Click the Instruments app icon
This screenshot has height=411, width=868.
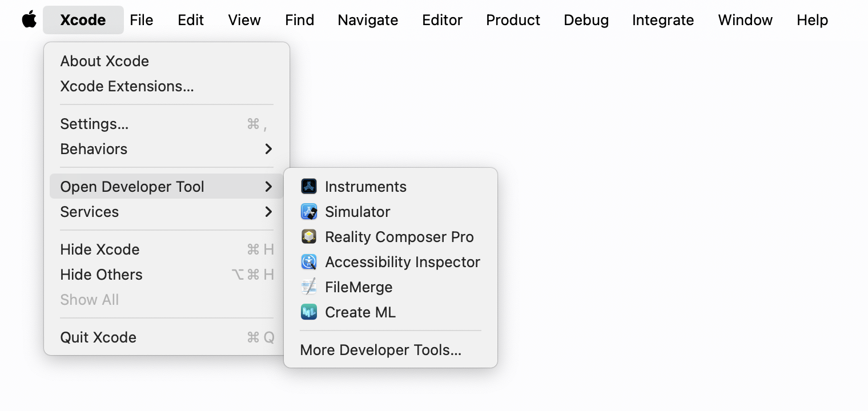309,186
